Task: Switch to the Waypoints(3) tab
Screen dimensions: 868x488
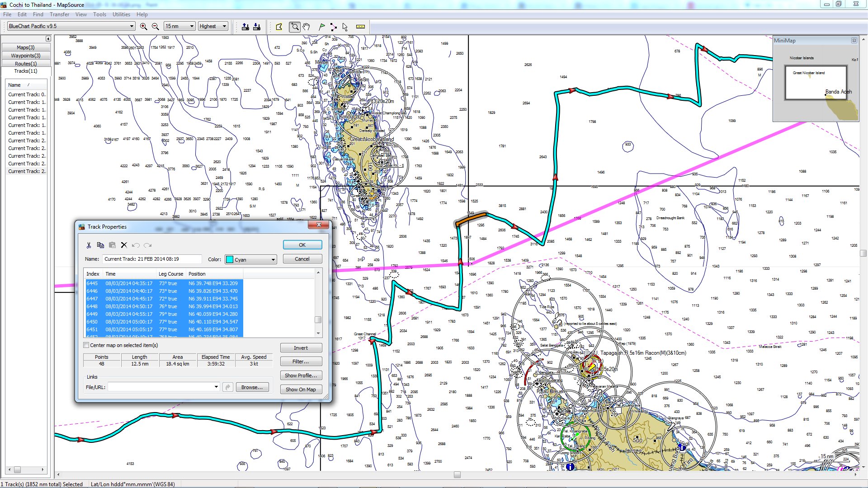Action: pos(26,56)
